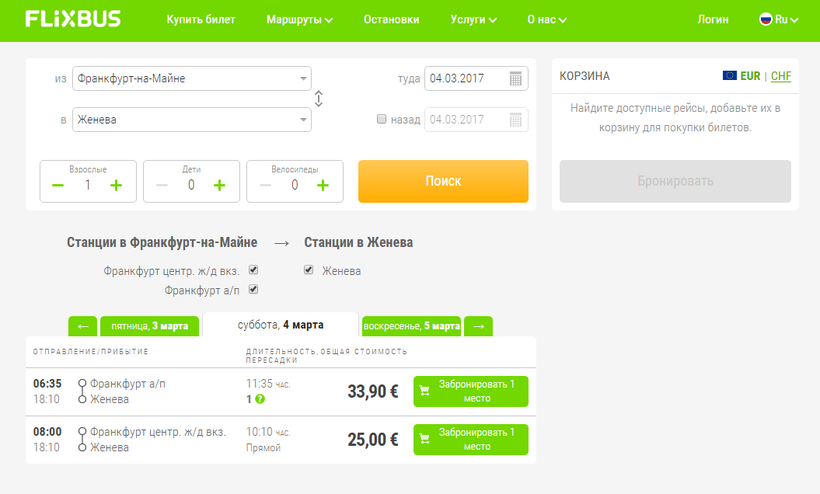Screen dimensions: 820x494
Task: Add one bicycle with plus
Action: 323,185
